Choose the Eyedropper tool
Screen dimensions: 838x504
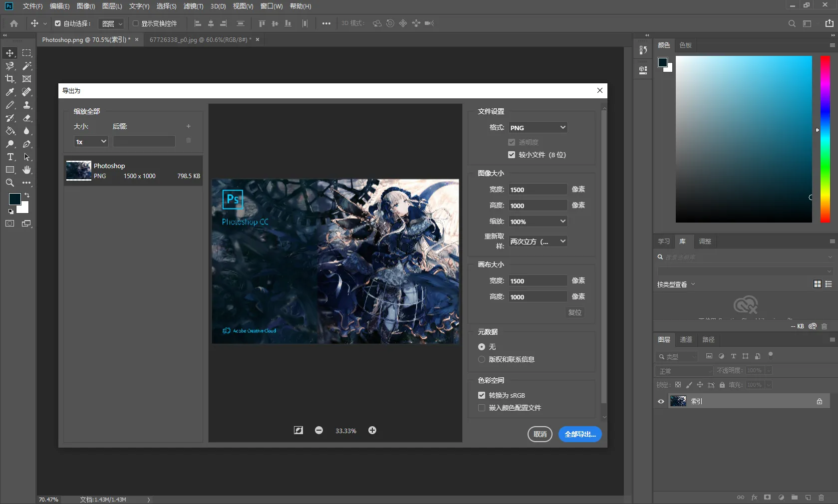10,92
